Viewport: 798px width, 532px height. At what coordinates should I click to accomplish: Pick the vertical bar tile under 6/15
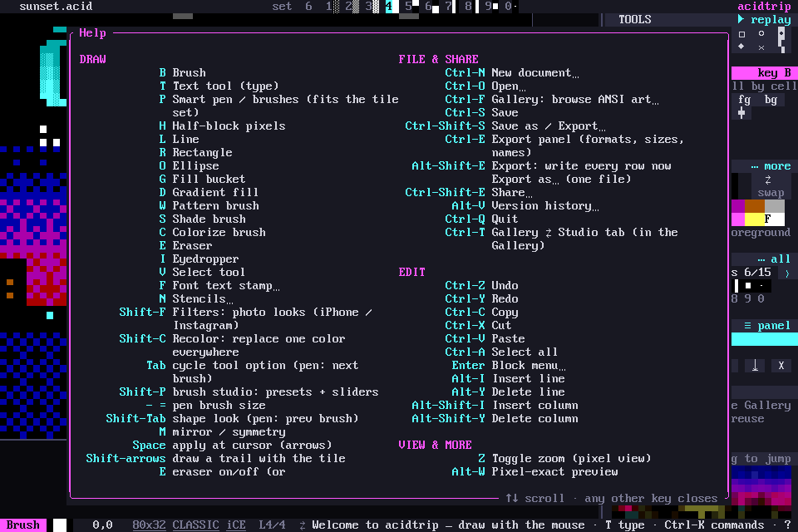pyautogui.click(x=736, y=286)
